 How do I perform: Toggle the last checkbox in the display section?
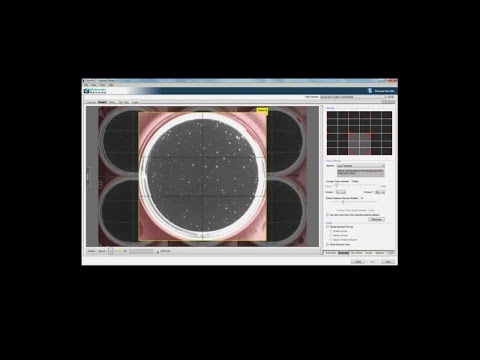327,244
